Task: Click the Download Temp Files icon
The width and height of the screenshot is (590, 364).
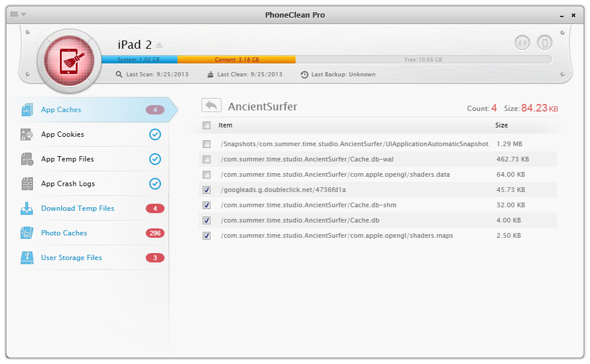Action: coord(27,208)
